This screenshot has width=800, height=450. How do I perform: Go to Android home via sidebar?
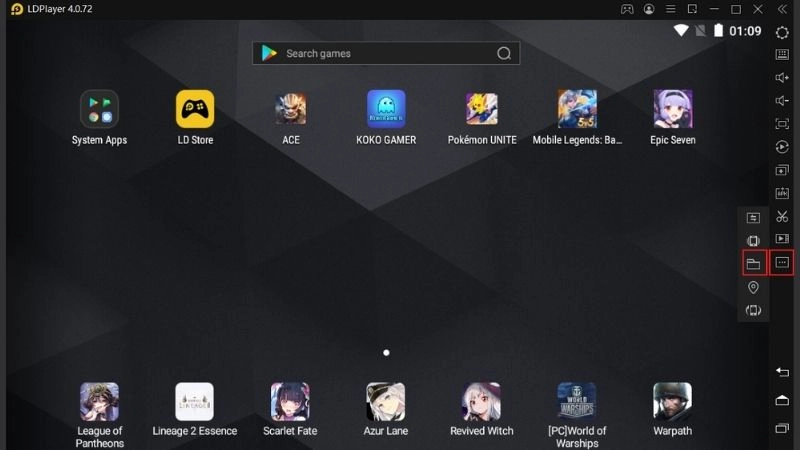(782, 400)
